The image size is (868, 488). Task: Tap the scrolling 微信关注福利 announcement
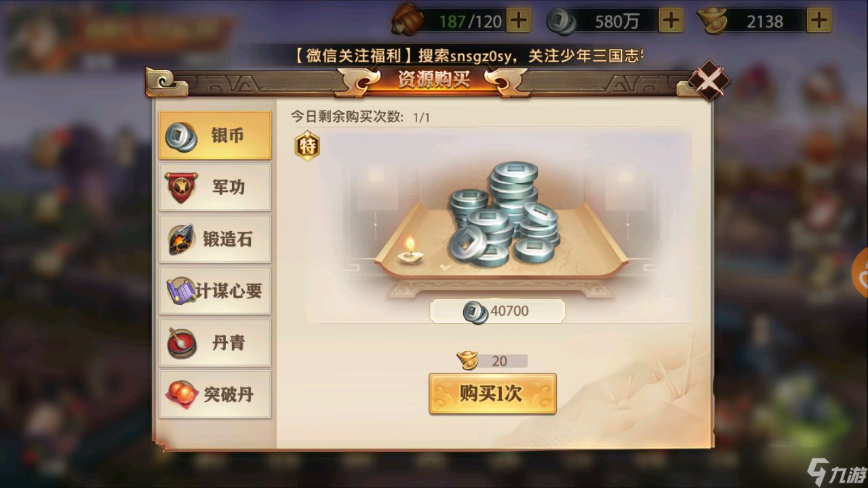coord(469,56)
